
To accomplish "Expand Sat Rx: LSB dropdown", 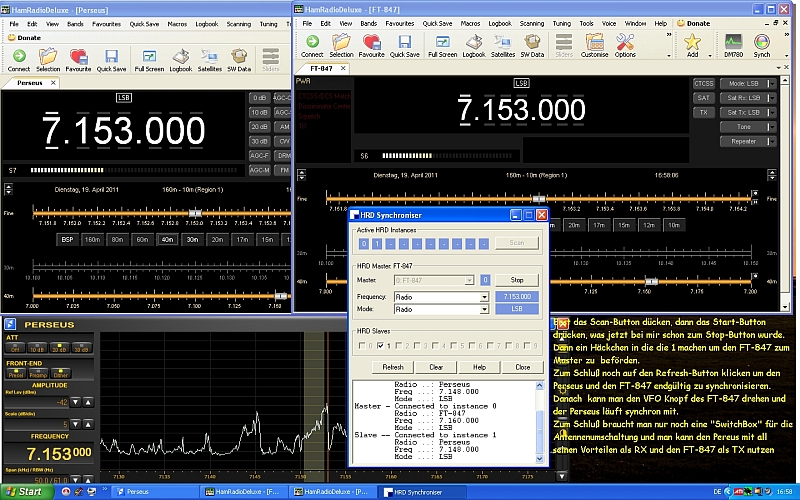I will point(772,97).
